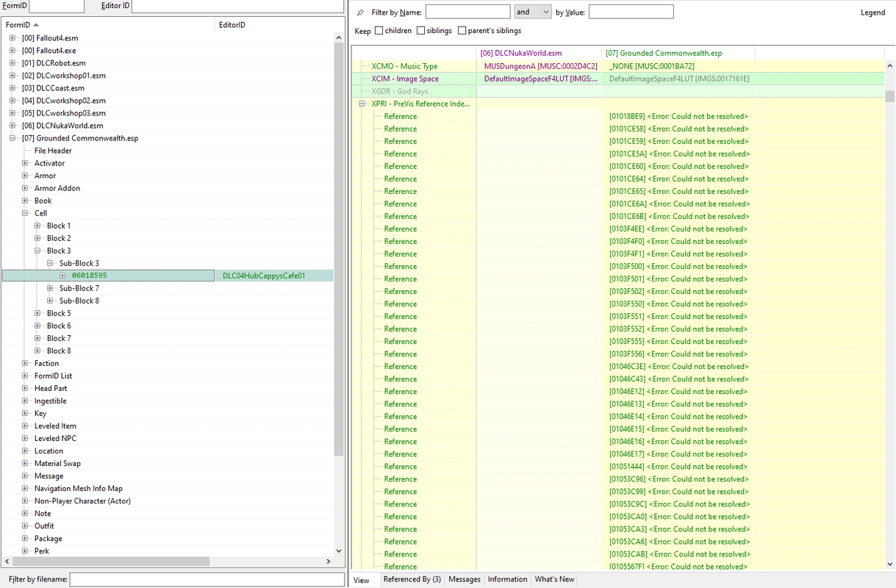Collapse XPRI PreVis Reference Index
This screenshot has height=588, width=896.
click(362, 104)
